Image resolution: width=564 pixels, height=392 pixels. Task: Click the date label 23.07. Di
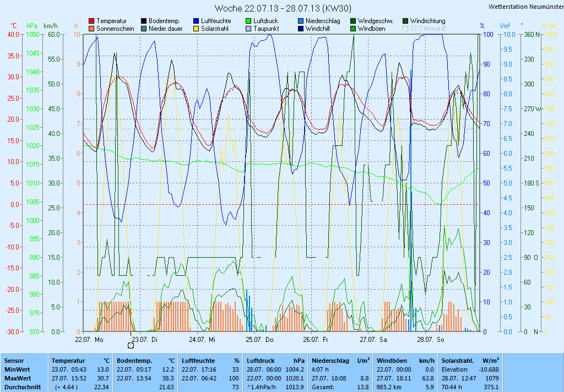145,340
